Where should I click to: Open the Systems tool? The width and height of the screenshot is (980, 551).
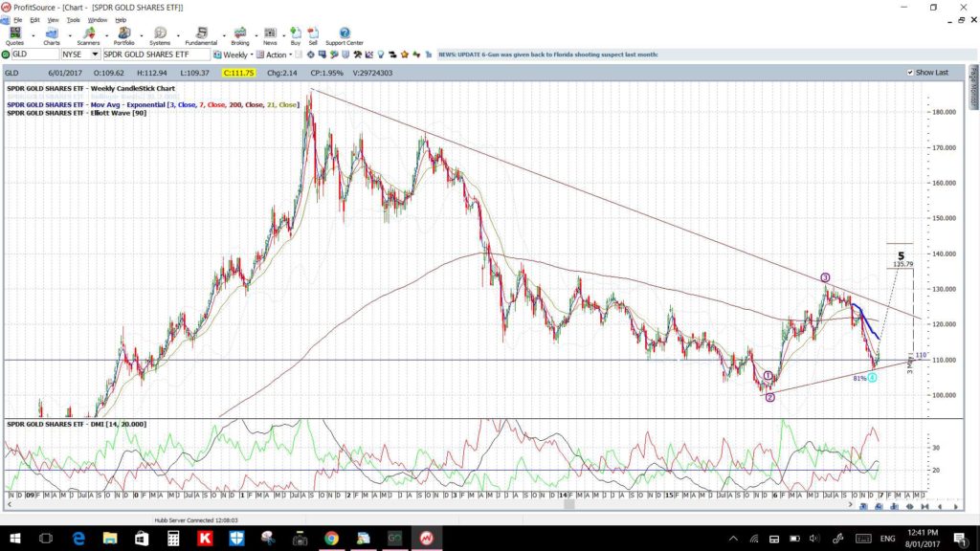pyautogui.click(x=160, y=36)
